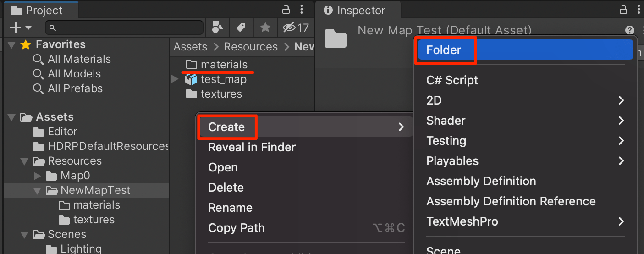
Task: Open the Create submenu in context menu
Action: (305, 127)
